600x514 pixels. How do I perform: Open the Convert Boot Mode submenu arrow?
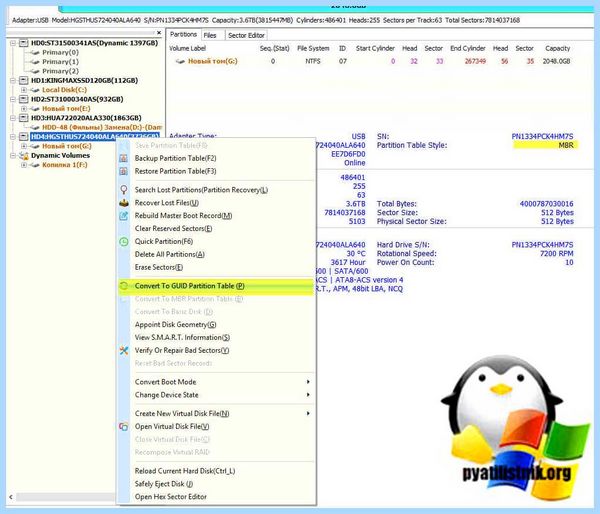(x=308, y=382)
